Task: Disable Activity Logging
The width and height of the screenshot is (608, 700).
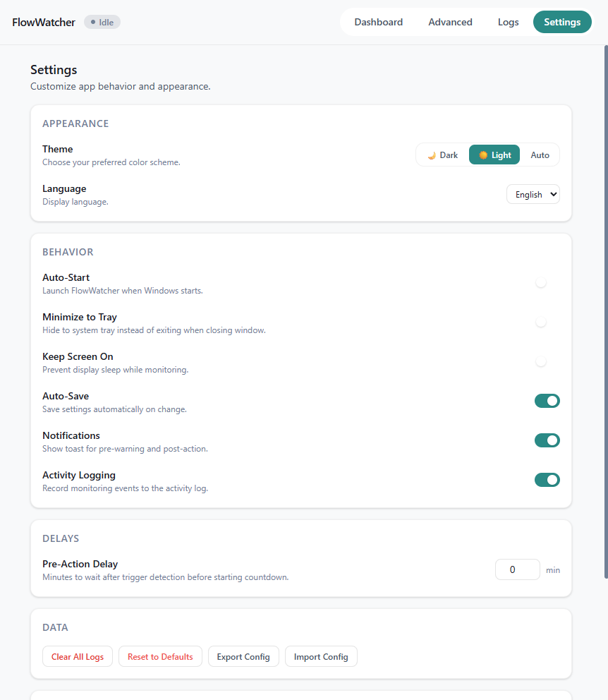Action: [x=547, y=480]
